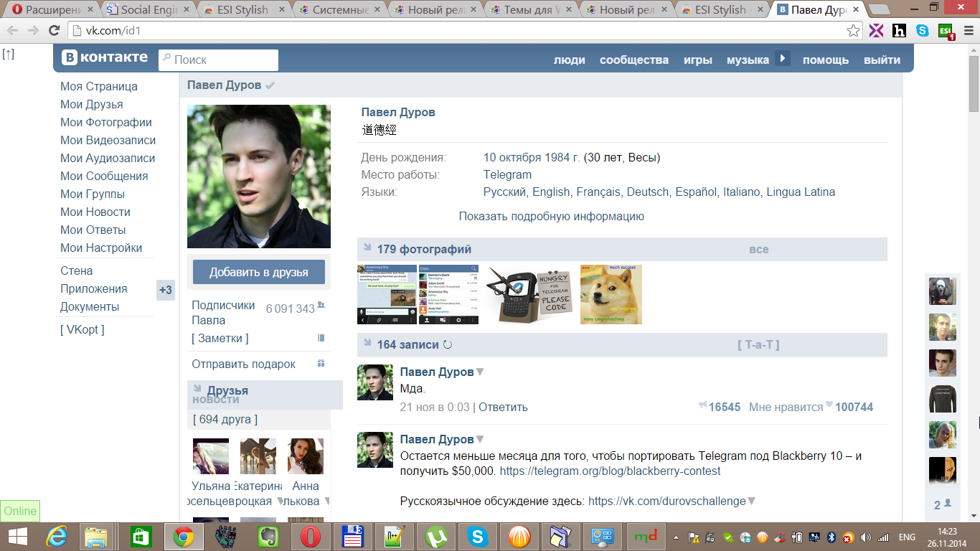Refresh the wall with the circular arrow

448,344
